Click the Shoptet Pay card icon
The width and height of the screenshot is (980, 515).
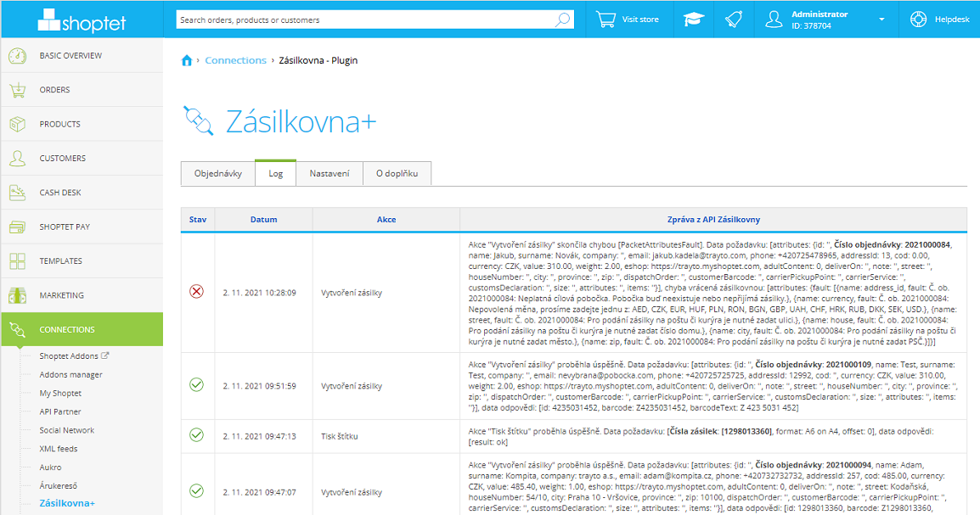pyautogui.click(x=18, y=227)
